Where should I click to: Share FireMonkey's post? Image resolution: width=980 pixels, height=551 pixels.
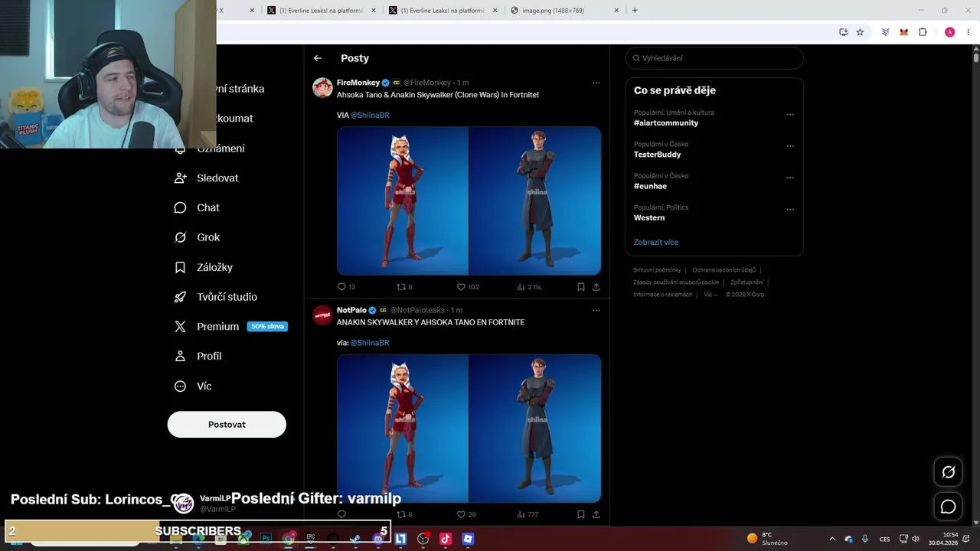point(596,287)
